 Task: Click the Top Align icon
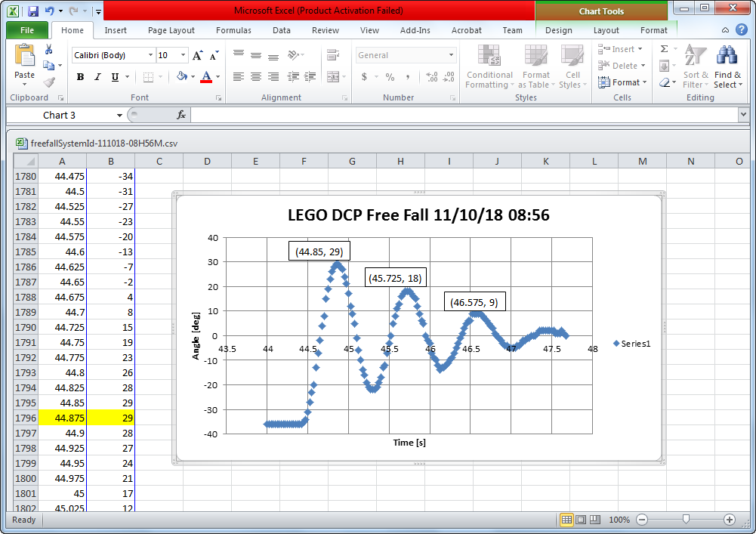click(239, 54)
